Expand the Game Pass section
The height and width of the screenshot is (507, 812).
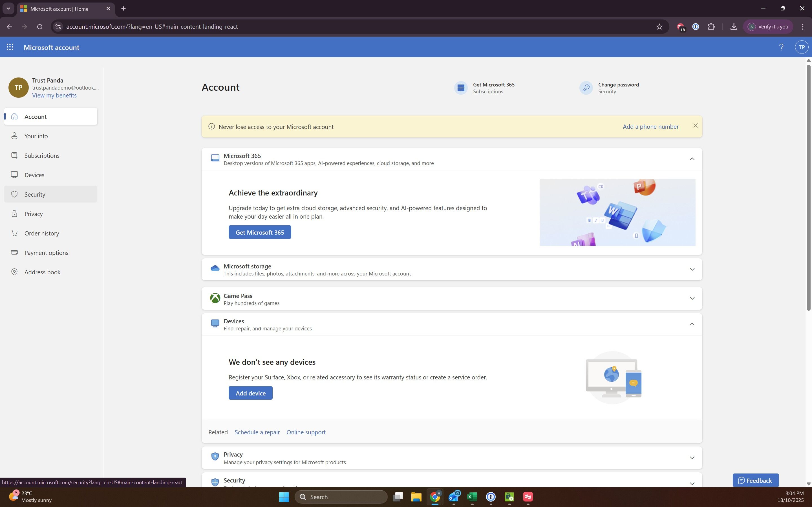692,299
